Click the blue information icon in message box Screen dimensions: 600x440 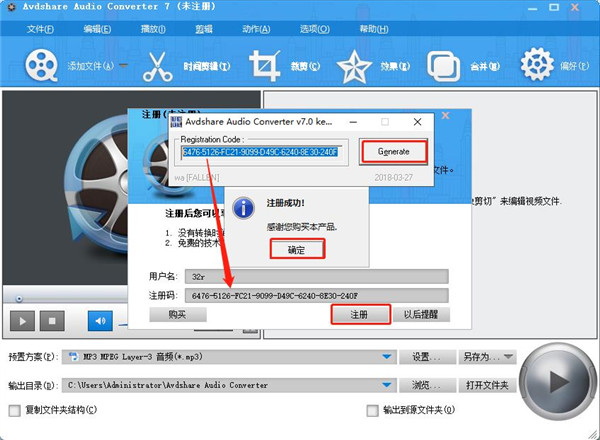click(244, 208)
